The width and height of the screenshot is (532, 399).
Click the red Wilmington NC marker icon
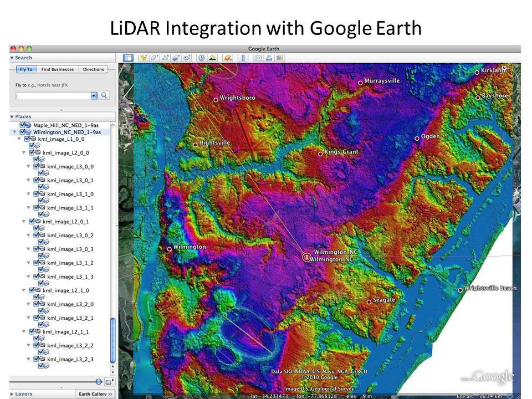click(x=306, y=258)
